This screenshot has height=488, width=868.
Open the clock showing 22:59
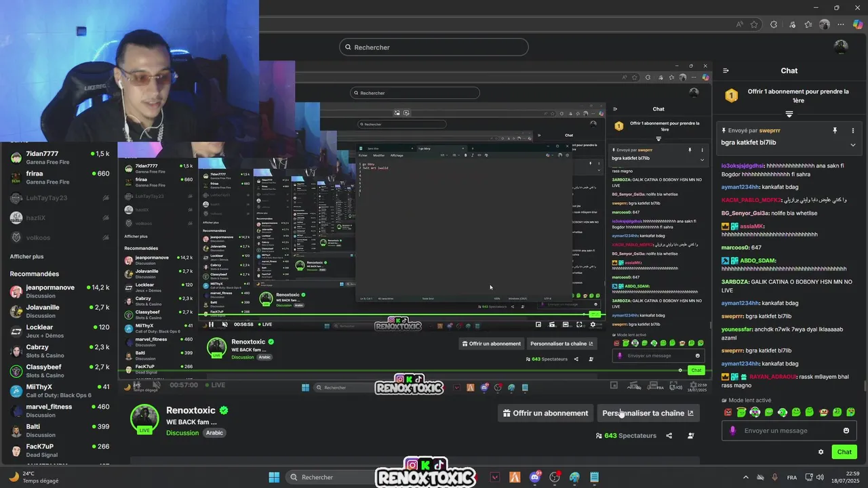click(x=847, y=477)
